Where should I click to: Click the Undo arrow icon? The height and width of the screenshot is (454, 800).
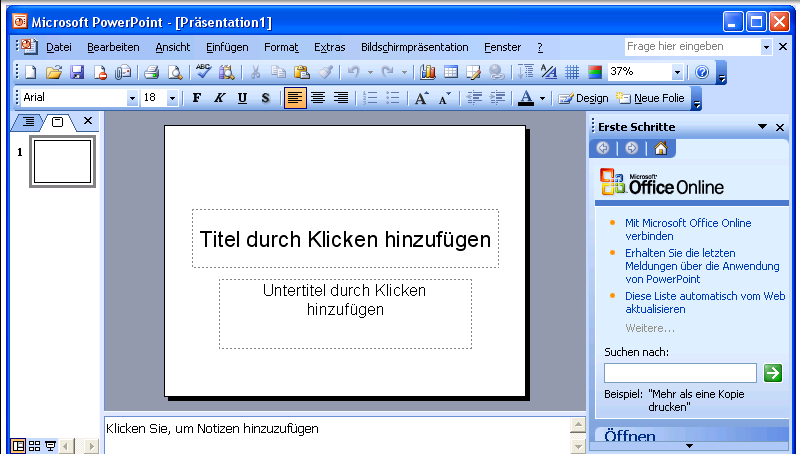[x=354, y=72]
